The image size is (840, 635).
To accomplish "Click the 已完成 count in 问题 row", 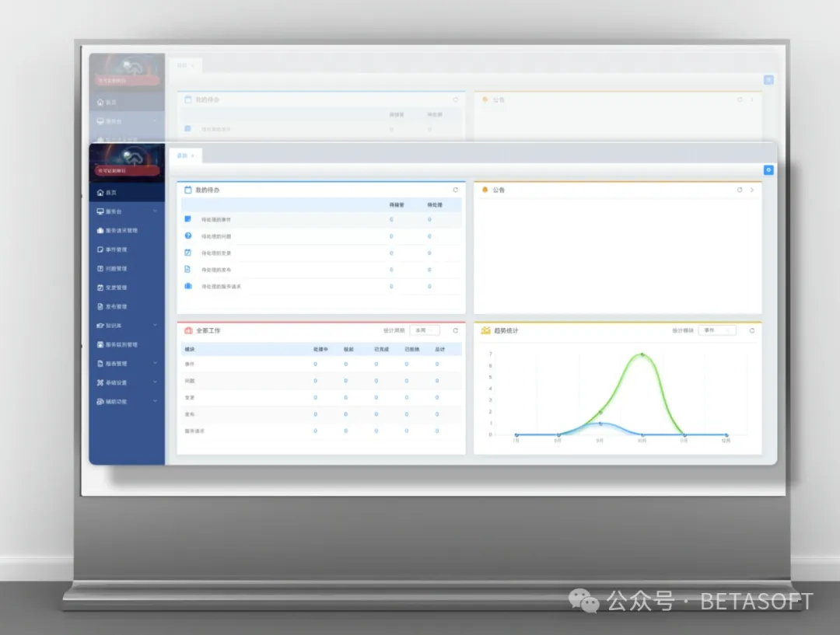I will [376, 381].
